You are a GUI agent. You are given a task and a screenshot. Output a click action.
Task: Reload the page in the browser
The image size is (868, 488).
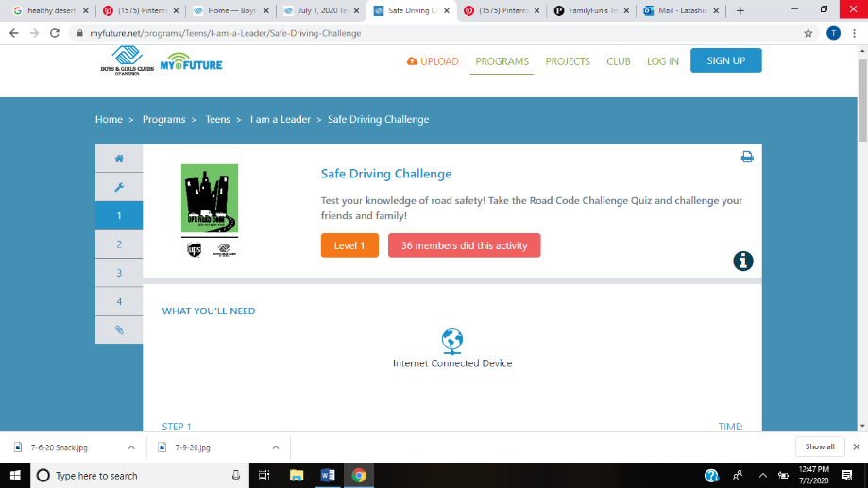(x=55, y=32)
